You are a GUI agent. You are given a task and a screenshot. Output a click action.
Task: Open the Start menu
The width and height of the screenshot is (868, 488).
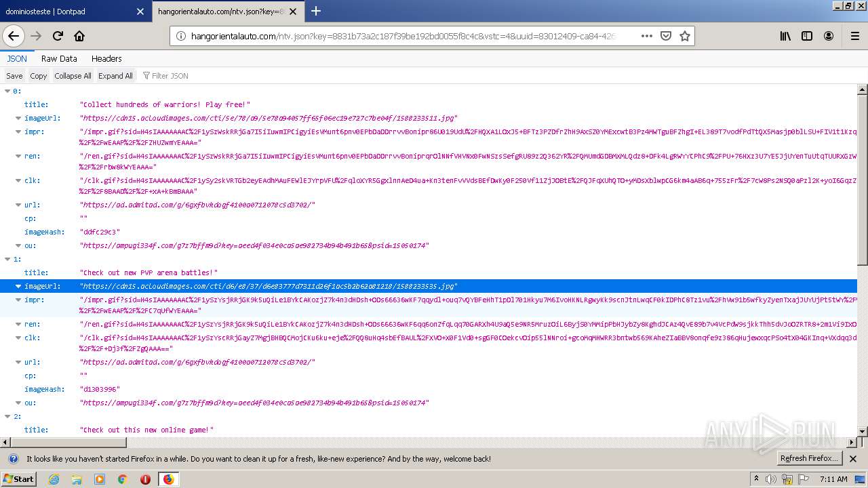(18, 479)
